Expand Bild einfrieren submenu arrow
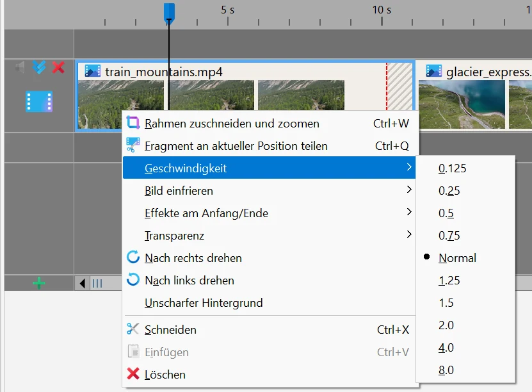This screenshot has width=532, height=392. pyautogui.click(x=409, y=190)
